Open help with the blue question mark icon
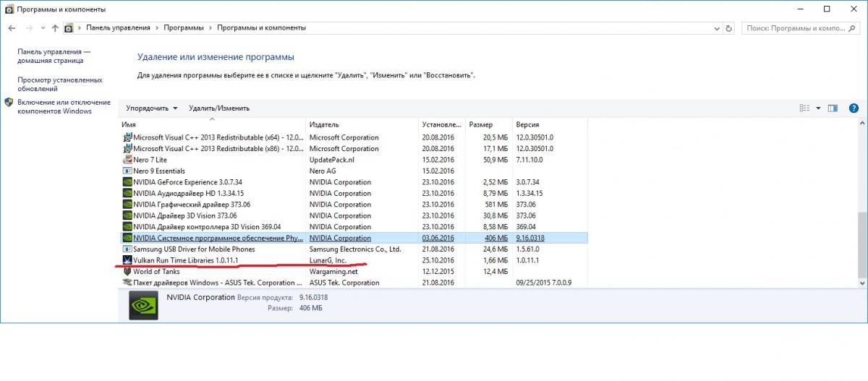The image size is (868, 381). click(853, 108)
